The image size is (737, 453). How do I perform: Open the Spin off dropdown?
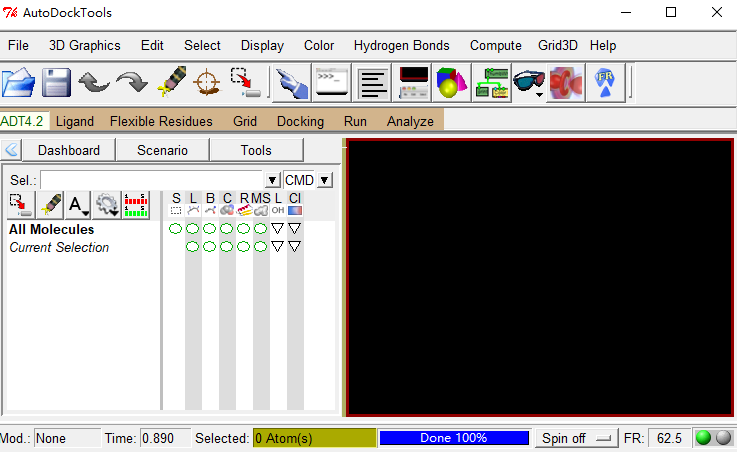(x=575, y=438)
